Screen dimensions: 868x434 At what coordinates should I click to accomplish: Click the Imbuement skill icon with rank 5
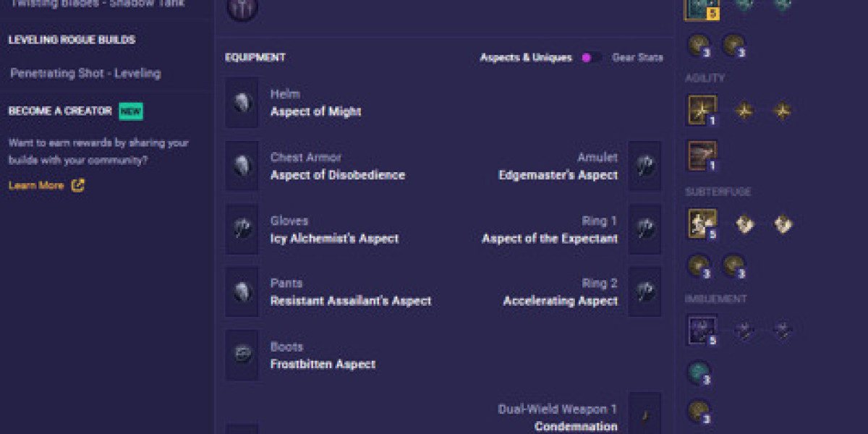[702, 331]
